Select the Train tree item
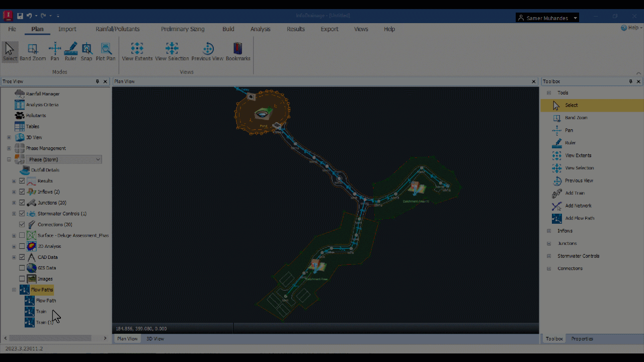The height and width of the screenshot is (362, 644). [41, 312]
